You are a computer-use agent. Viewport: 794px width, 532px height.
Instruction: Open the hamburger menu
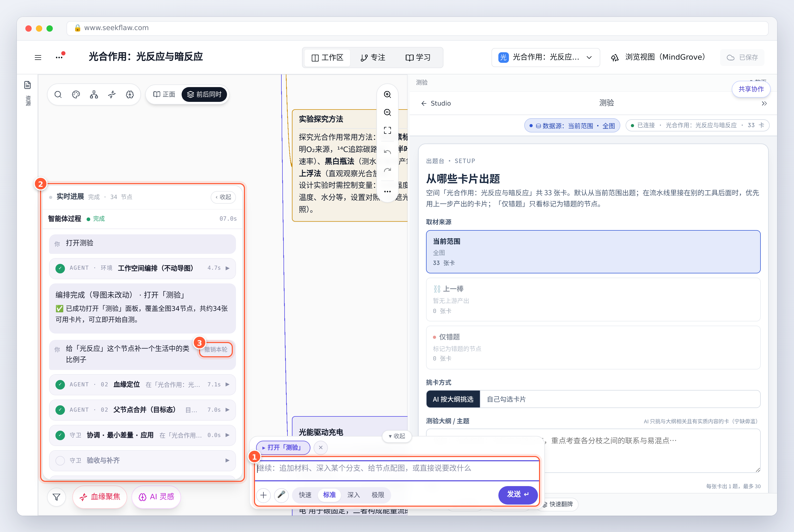[38, 57]
